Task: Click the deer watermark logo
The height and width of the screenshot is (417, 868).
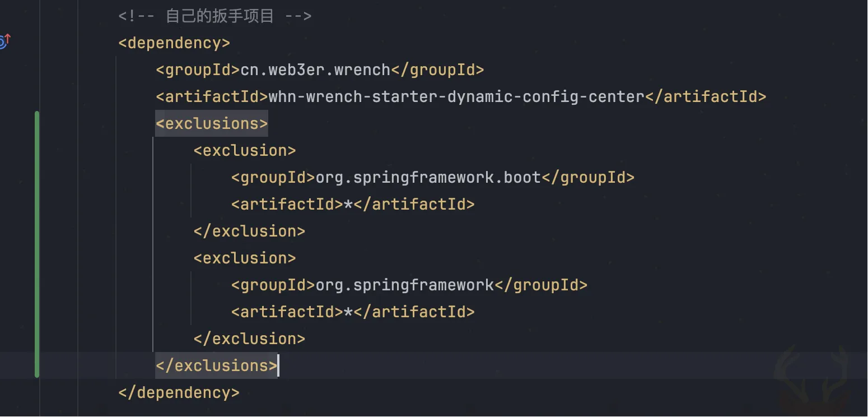Action: (811, 376)
